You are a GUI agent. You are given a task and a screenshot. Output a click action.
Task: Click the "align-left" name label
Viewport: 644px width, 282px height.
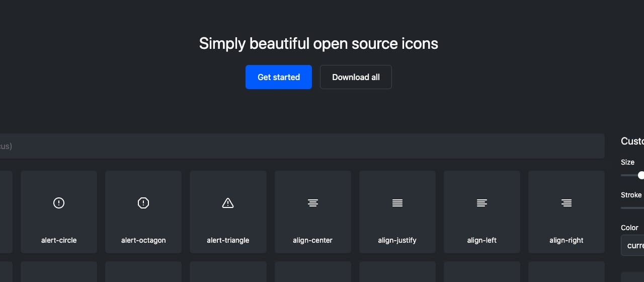click(482, 240)
